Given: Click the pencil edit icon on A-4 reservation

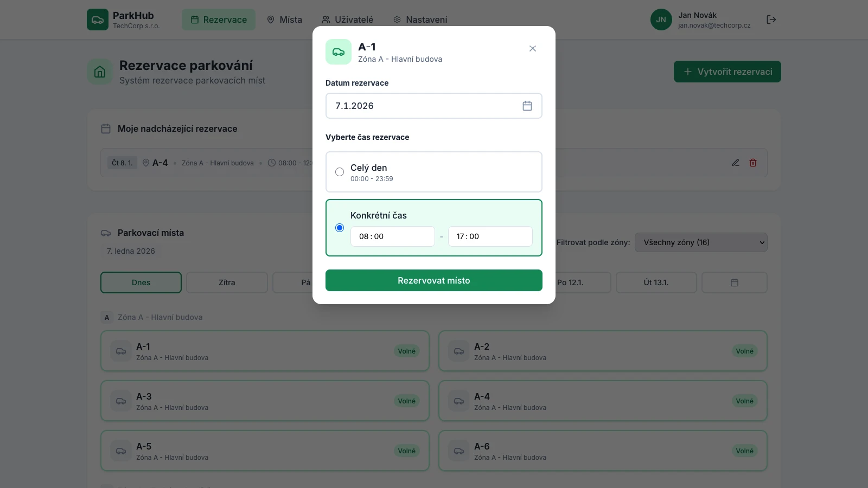Looking at the screenshot, I should coord(736,163).
